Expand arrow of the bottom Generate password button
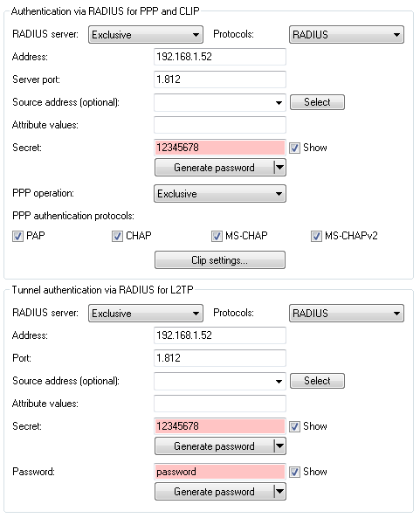 [279, 492]
